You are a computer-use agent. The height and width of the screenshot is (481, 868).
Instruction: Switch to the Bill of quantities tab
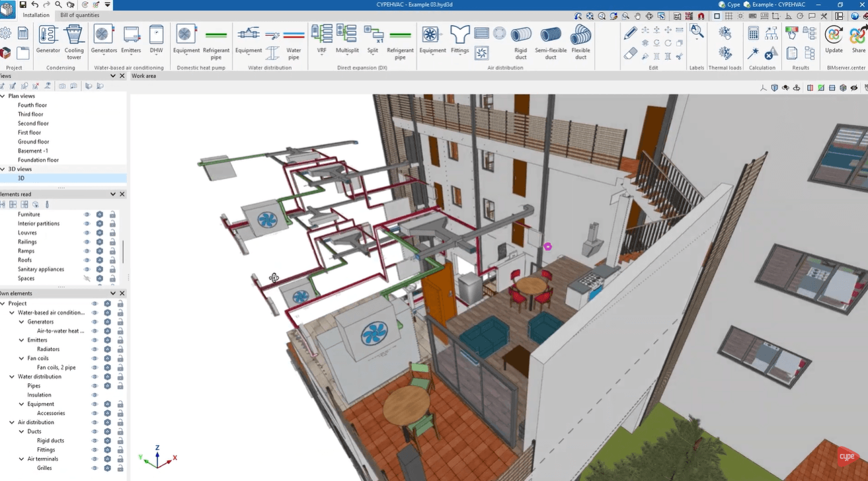(x=79, y=15)
